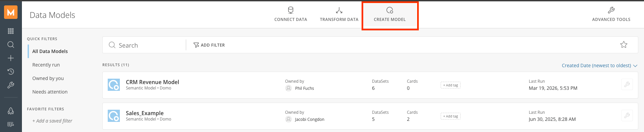Click ADD FILTER button text
This screenshot has width=644, height=132.
pyautogui.click(x=213, y=45)
